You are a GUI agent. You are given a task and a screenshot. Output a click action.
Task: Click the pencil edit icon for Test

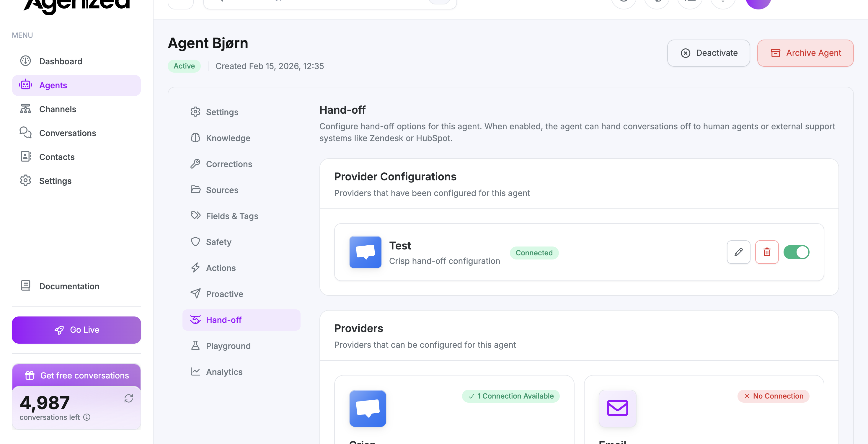pos(738,252)
